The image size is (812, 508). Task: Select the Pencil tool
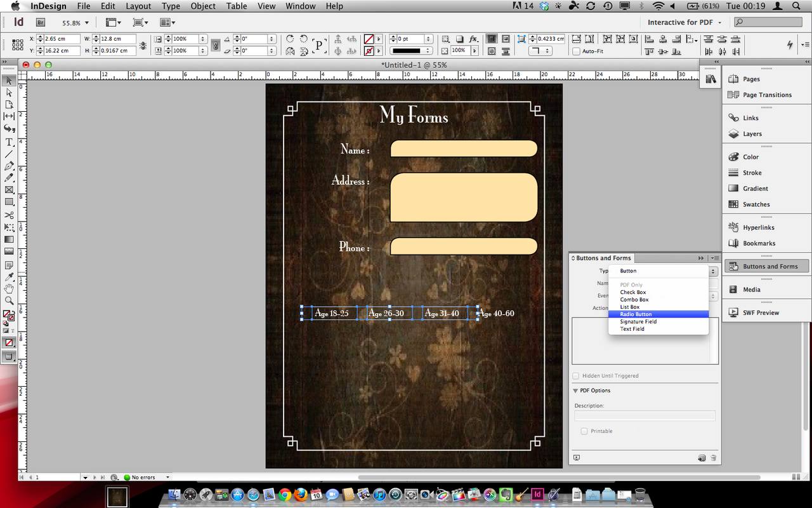point(9,178)
